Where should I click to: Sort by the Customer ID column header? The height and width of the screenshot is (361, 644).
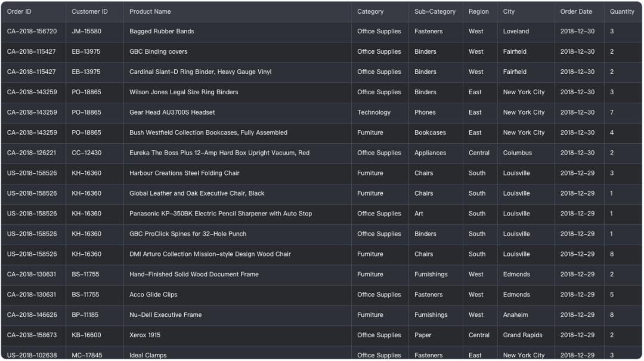pos(89,11)
